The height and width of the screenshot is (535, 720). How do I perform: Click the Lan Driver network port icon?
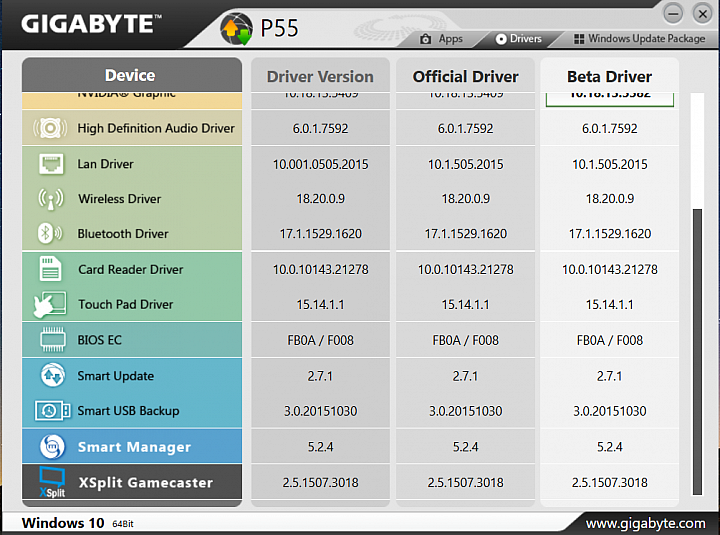point(51,164)
